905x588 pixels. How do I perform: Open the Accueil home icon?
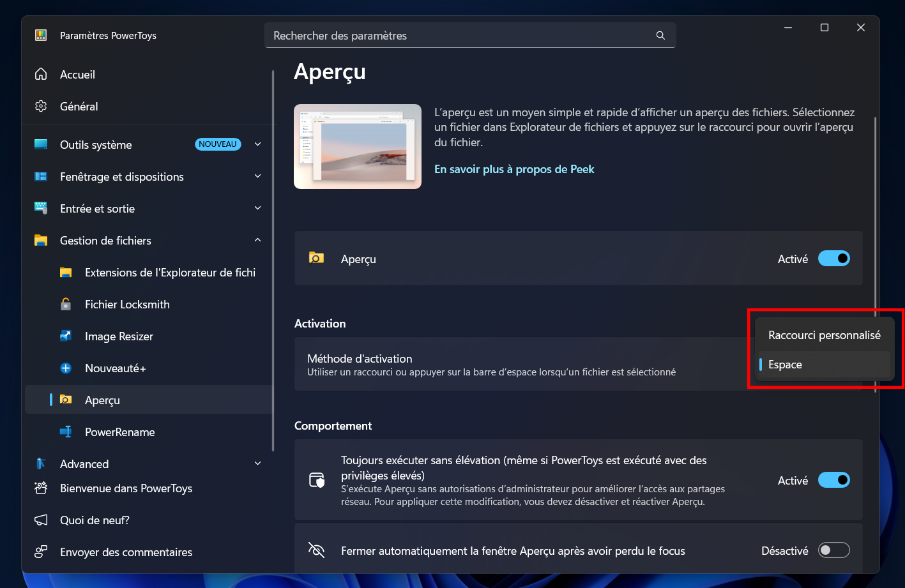(x=41, y=74)
